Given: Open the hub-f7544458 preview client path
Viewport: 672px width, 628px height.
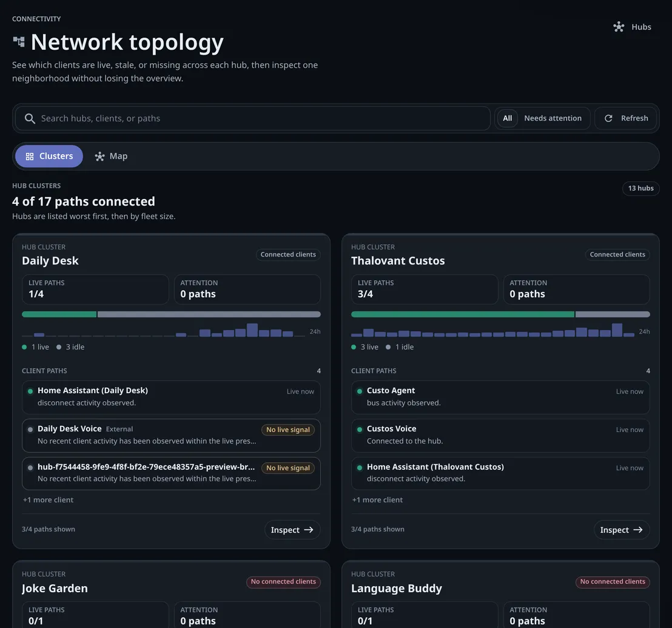Looking at the screenshot, I should [171, 473].
